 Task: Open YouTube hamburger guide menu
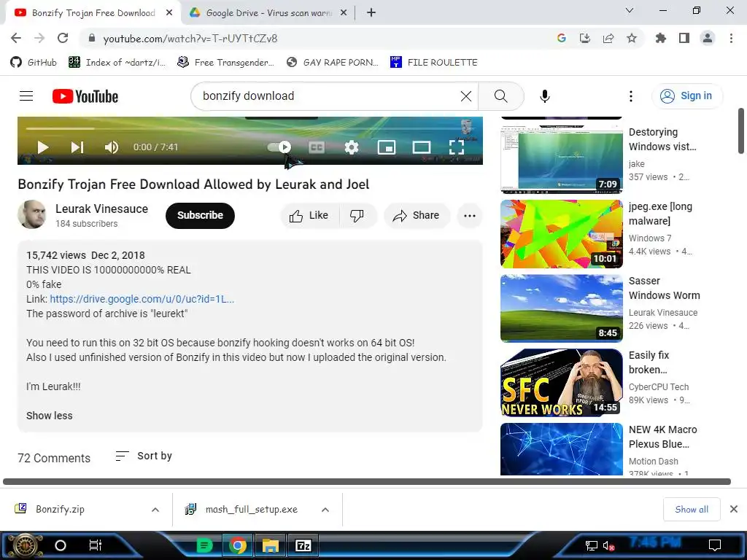(26, 96)
